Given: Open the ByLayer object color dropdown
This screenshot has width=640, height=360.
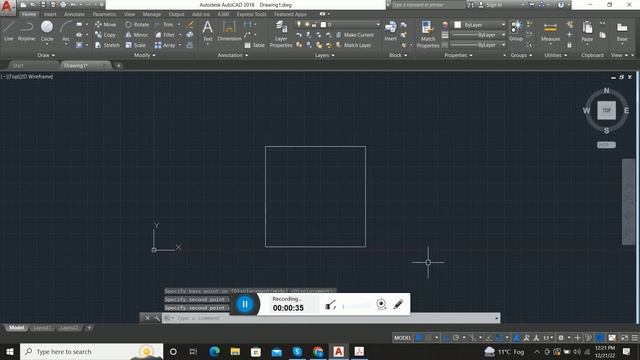Looking at the screenshot, I should [503, 24].
